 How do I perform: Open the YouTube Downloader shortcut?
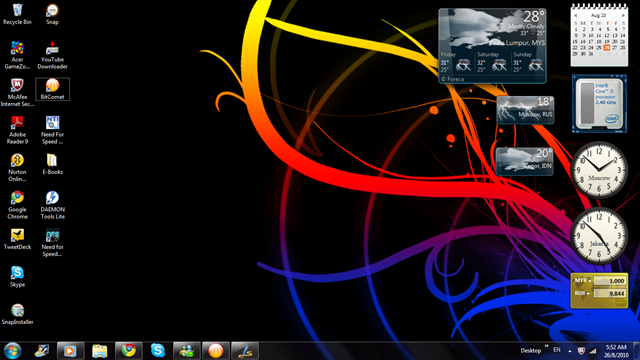click(52, 55)
